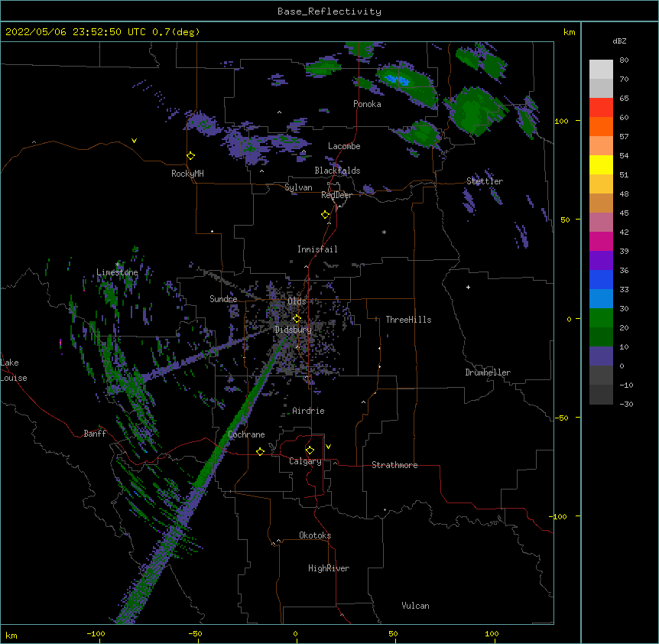Screen dimensions: 659x644
Task: Click the yellow diamond marker south of RedDeer
Action: tap(326, 215)
